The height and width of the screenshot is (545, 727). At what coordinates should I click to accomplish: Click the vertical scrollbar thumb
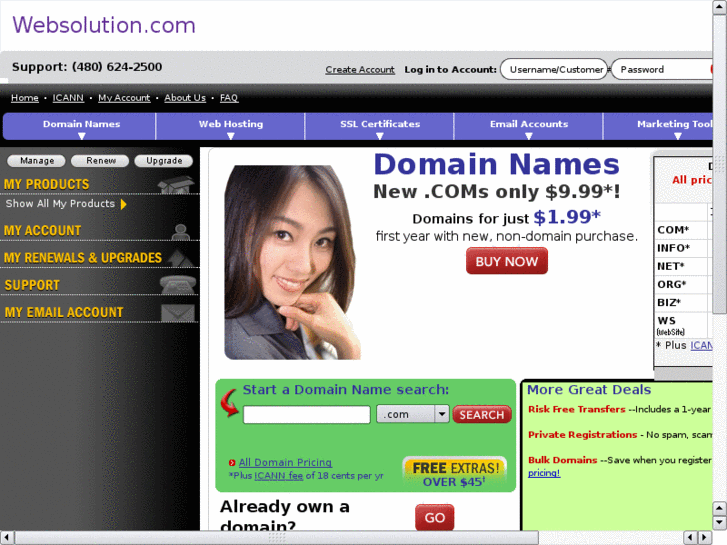pos(719,165)
